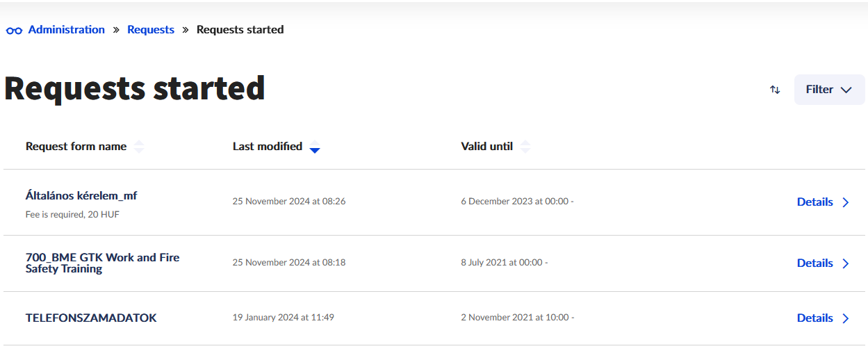Open Details for 700_BME GTK Work and Fire Safety Training
This screenshot has width=868, height=351.
[x=814, y=263]
